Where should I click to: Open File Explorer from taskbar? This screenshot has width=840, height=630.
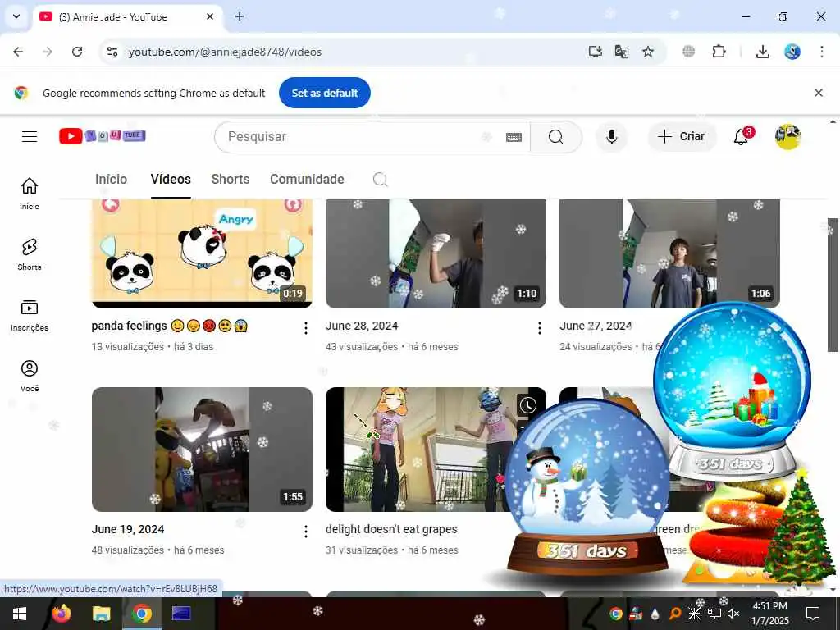(101, 614)
